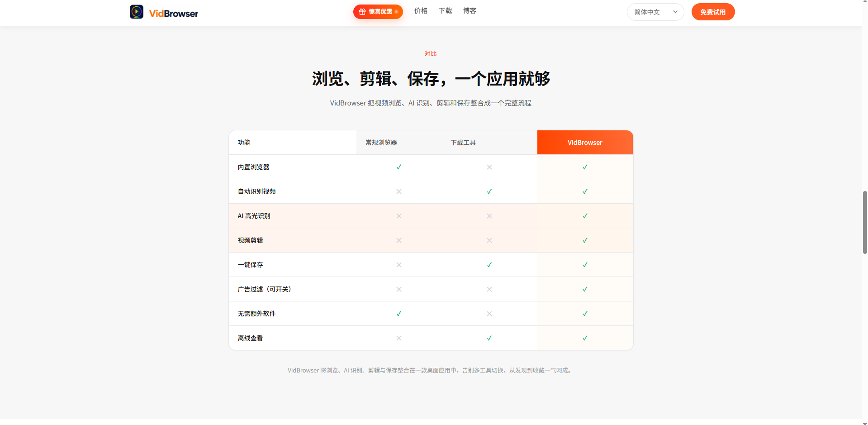Click the 免费试用 button

[x=713, y=12]
